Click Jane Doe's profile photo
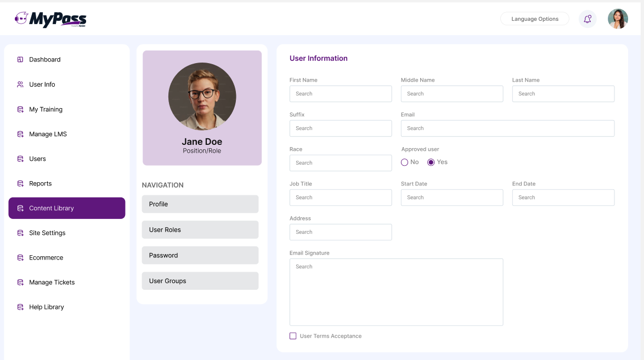644x360 pixels. (202, 97)
